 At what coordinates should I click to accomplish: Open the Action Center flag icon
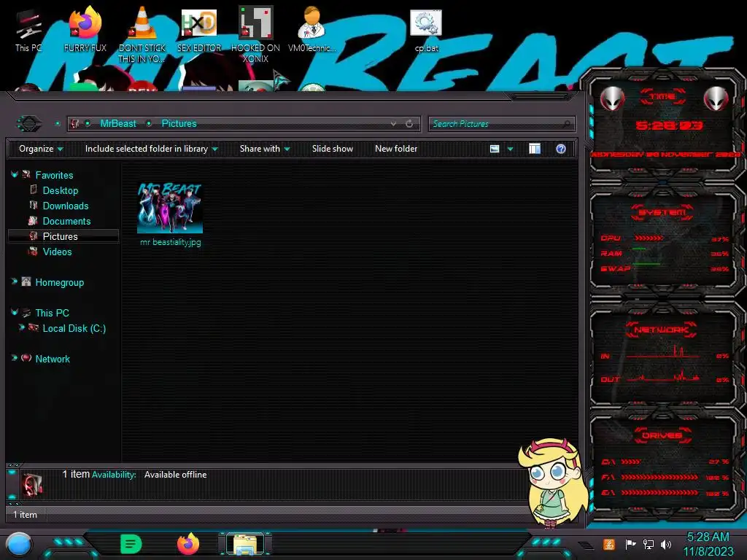tap(631, 544)
